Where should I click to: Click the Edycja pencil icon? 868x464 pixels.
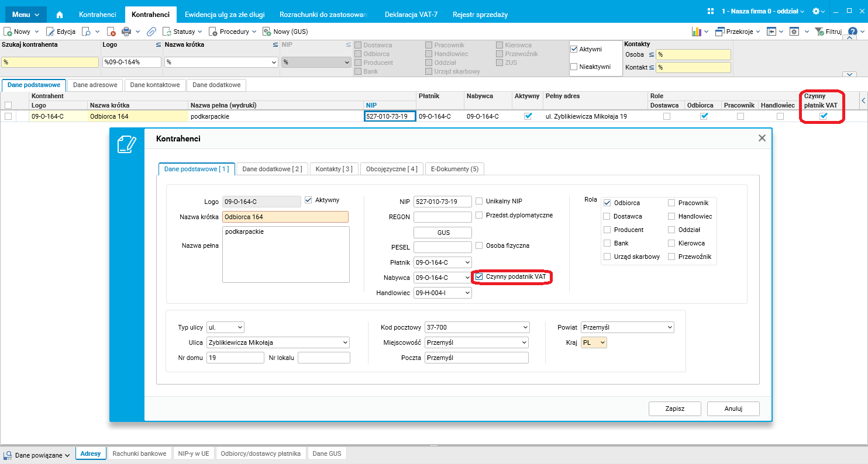50,32
